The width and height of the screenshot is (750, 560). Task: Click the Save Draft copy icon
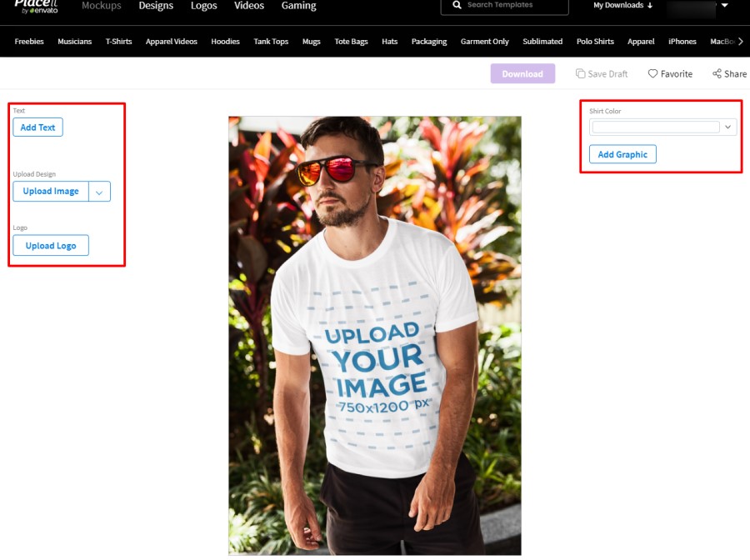[x=580, y=73]
